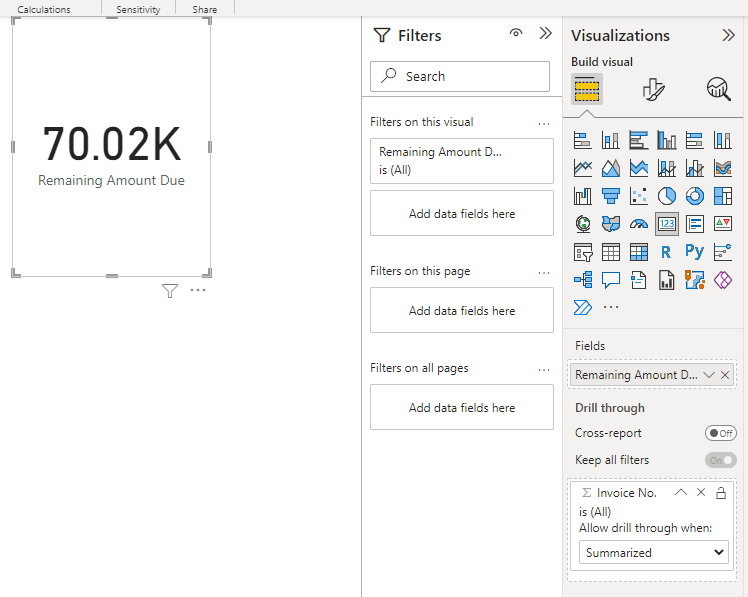Image resolution: width=748 pixels, height=597 pixels.
Task: Add a KPI visual
Action: 723,223
